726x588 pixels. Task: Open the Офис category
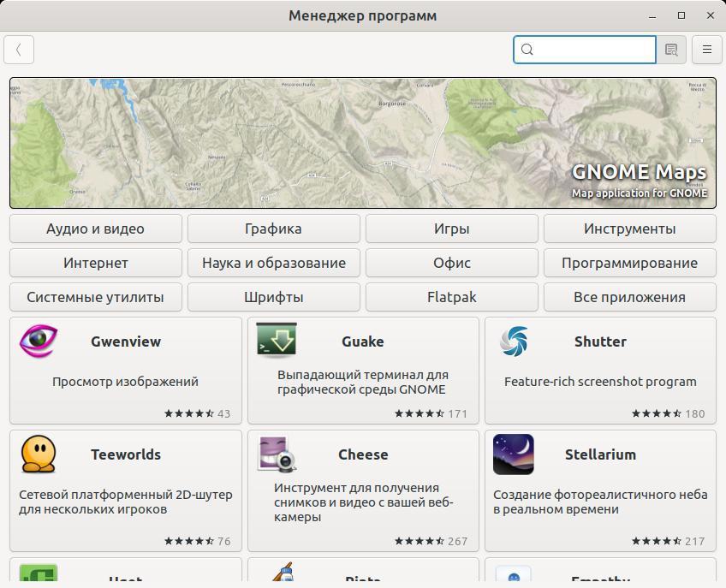click(x=452, y=263)
